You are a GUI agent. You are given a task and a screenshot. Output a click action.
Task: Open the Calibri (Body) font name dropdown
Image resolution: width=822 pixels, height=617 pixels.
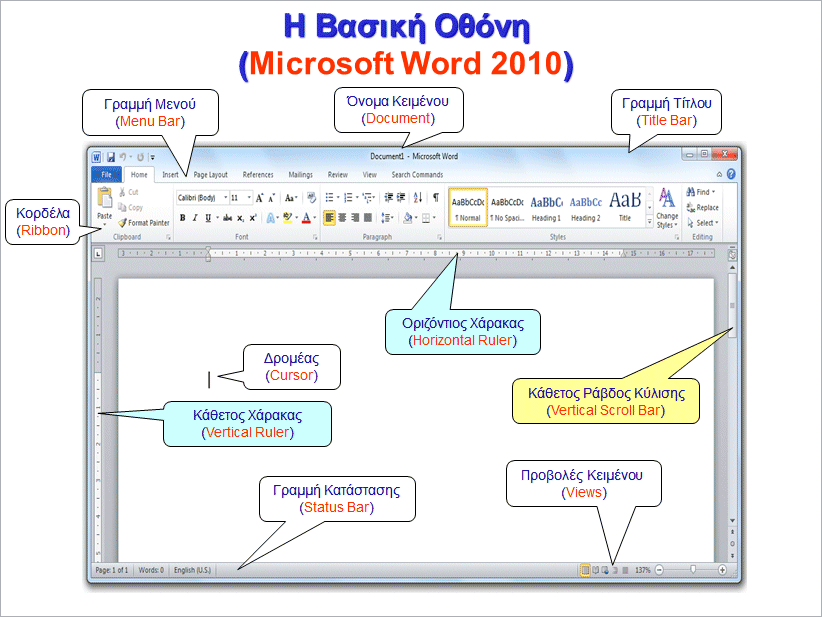(x=225, y=198)
